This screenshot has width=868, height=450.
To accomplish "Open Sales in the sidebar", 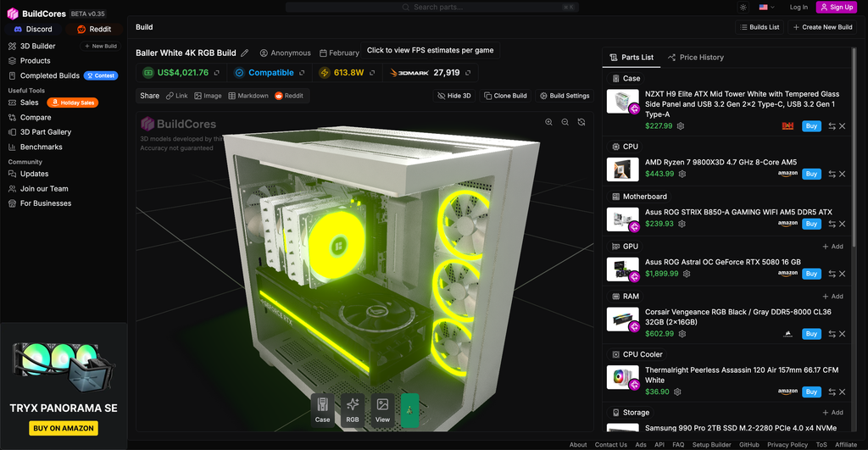I will (x=30, y=103).
